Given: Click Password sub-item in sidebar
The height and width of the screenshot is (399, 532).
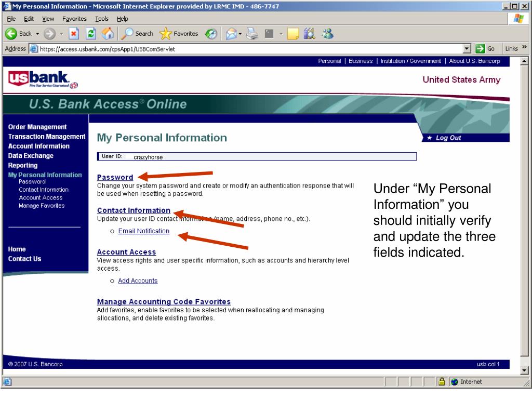Looking at the screenshot, I should coord(32,181).
